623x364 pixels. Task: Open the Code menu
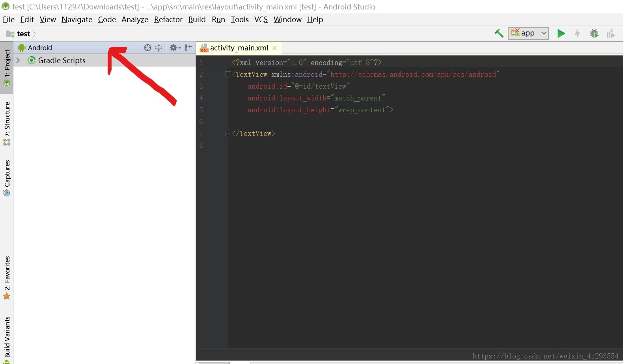tap(107, 19)
